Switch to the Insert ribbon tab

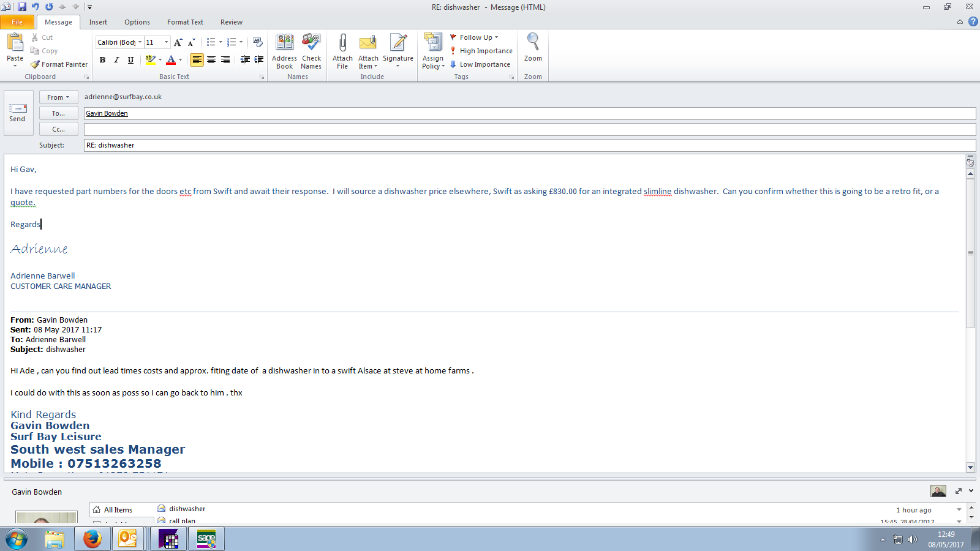tap(98, 22)
